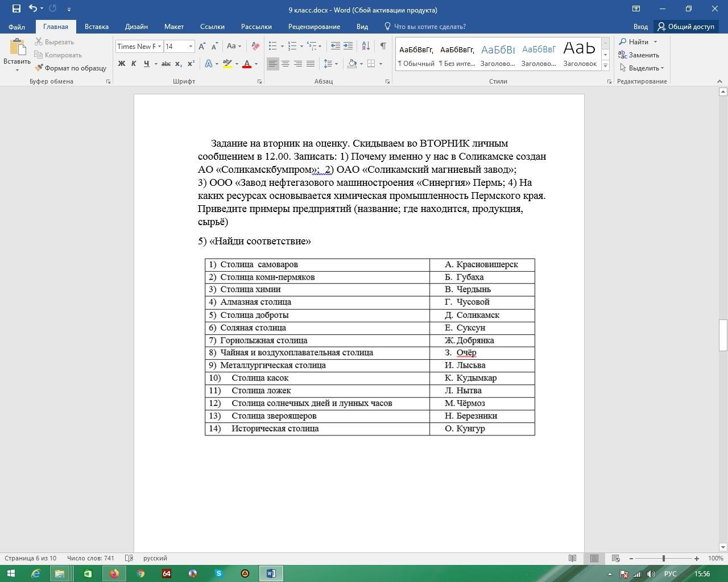Screen dimensions: 728x582
Task: Toggle show paragraph marks (¶)
Action: click(x=383, y=47)
